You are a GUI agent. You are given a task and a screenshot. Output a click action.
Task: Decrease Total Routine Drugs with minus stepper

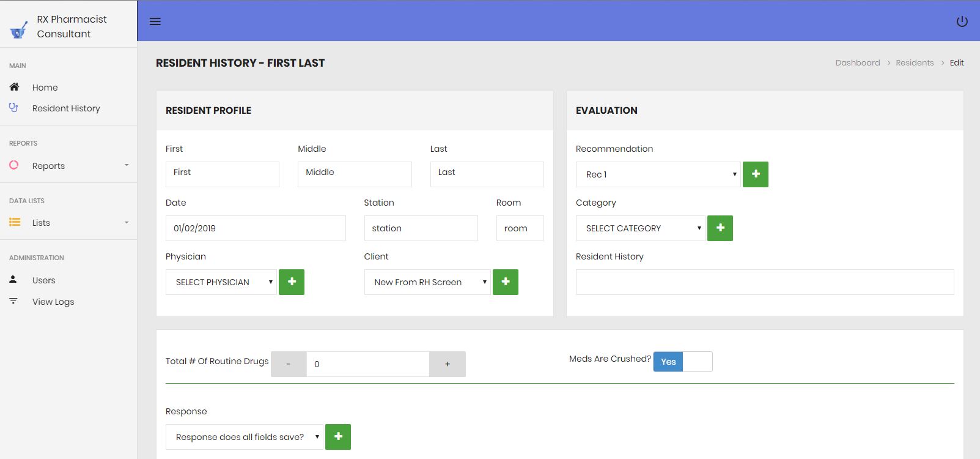289,364
